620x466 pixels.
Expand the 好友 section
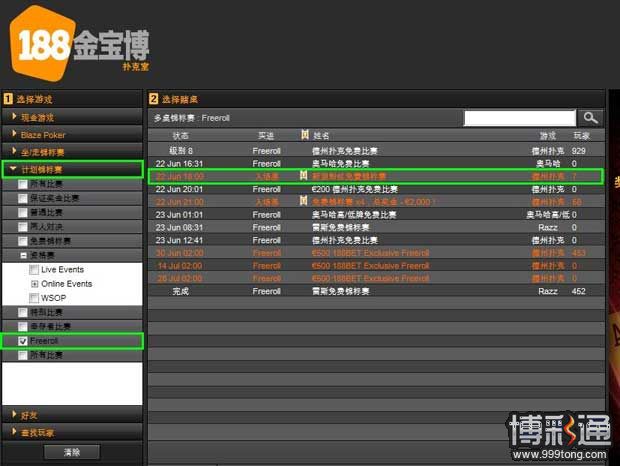[72, 415]
